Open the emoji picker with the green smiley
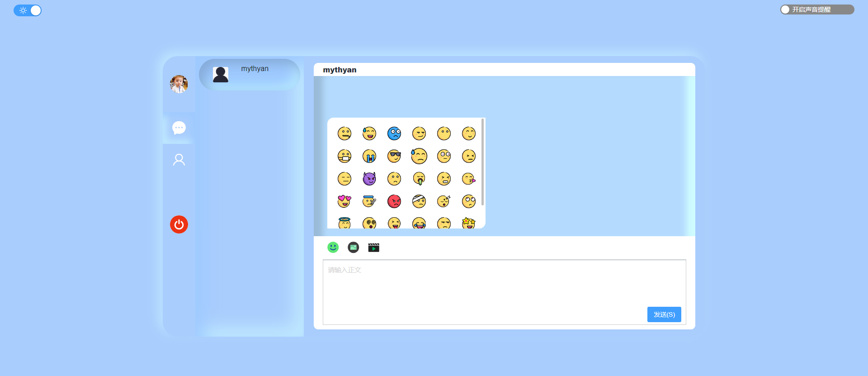 click(x=333, y=247)
